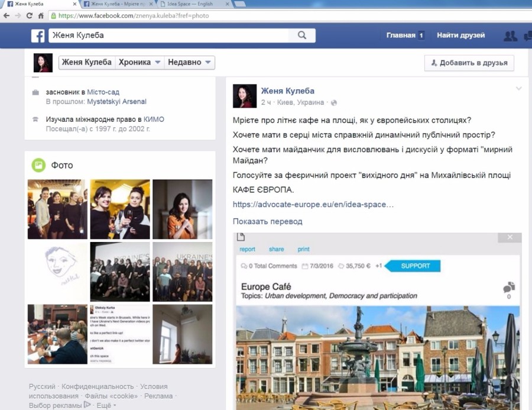Click the document icon above report
Image resolution: width=532 pixels, height=410 pixels.
tap(241, 238)
